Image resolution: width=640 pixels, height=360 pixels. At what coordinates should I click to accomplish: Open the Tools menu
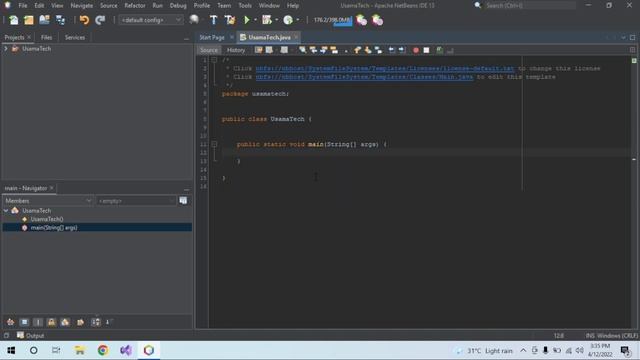pos(245,6)
